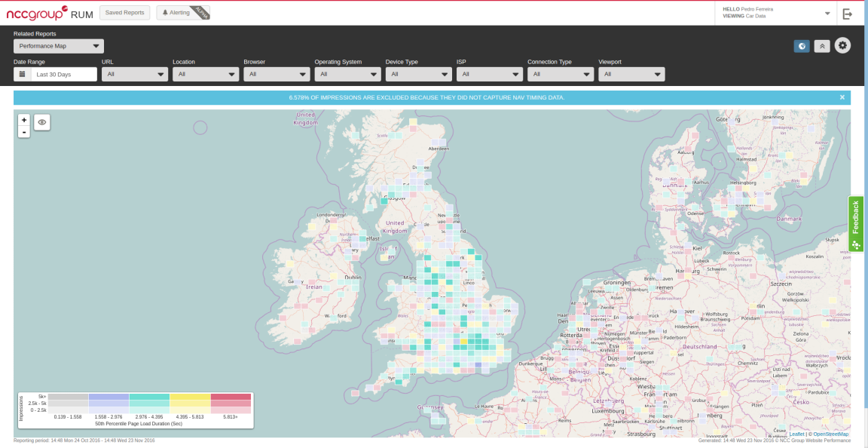Click the '4.395 - 5.813' legend label
Screen dimensions: 868x448
coord(190,416)
